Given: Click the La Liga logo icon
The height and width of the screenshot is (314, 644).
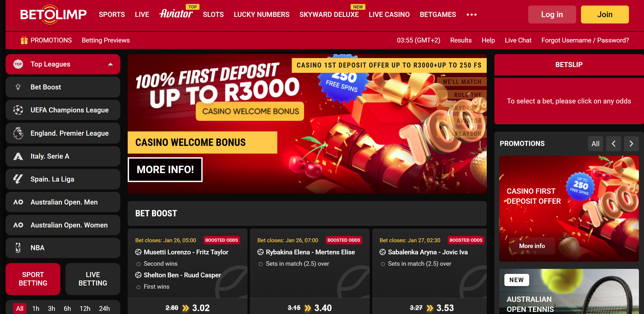Looking at the screenshot, I should 18,179.
